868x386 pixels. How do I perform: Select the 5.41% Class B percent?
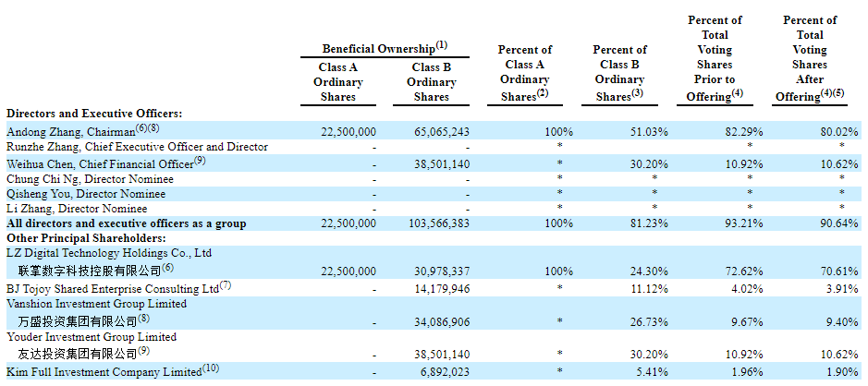[x=654, y=371]
